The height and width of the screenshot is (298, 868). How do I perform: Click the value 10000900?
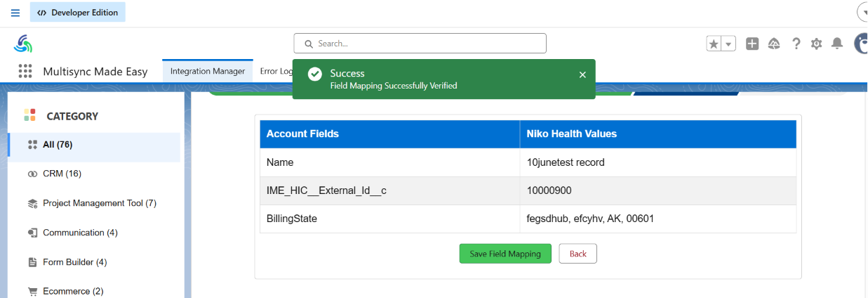(x=549, y=190)
